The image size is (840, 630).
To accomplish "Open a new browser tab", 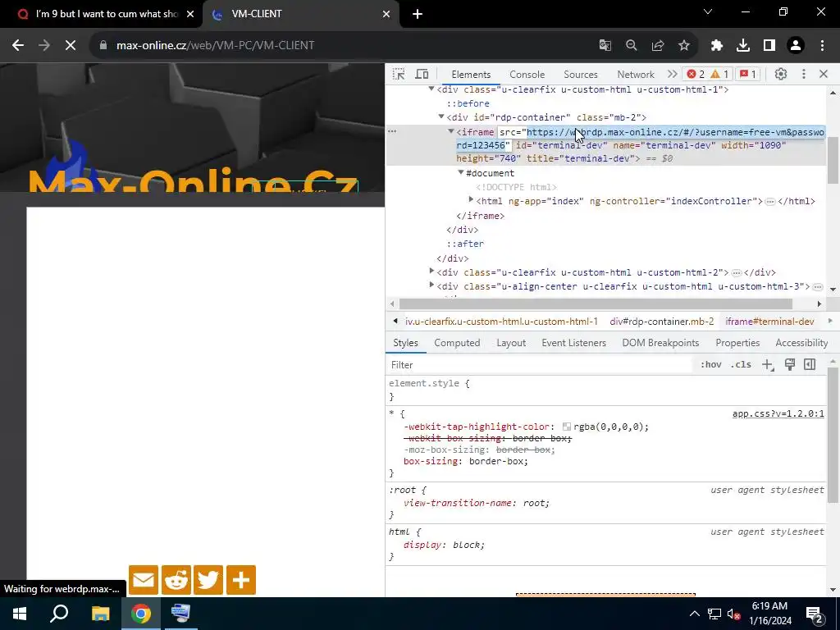I will click(x=418, y=14).
